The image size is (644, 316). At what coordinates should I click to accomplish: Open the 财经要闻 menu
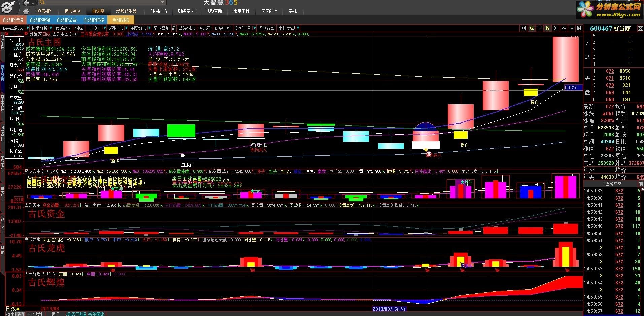click(186, 11)
